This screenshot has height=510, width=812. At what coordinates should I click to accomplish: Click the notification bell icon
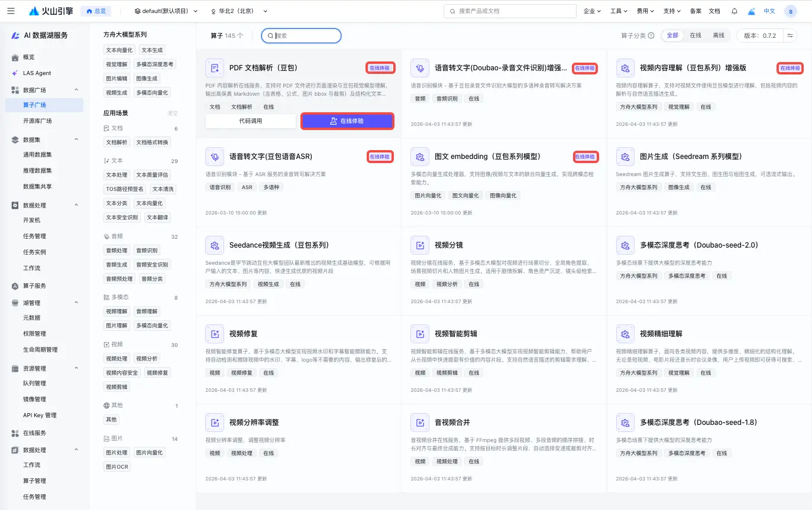pos(735,11)
